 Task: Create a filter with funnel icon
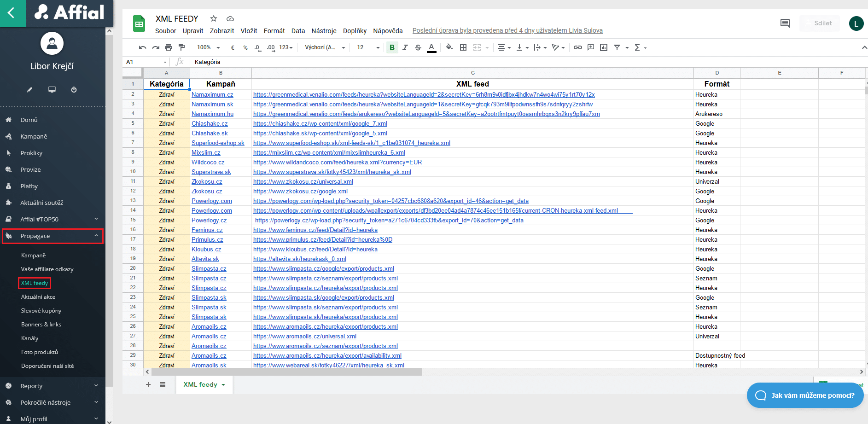[x=617, y=47]
